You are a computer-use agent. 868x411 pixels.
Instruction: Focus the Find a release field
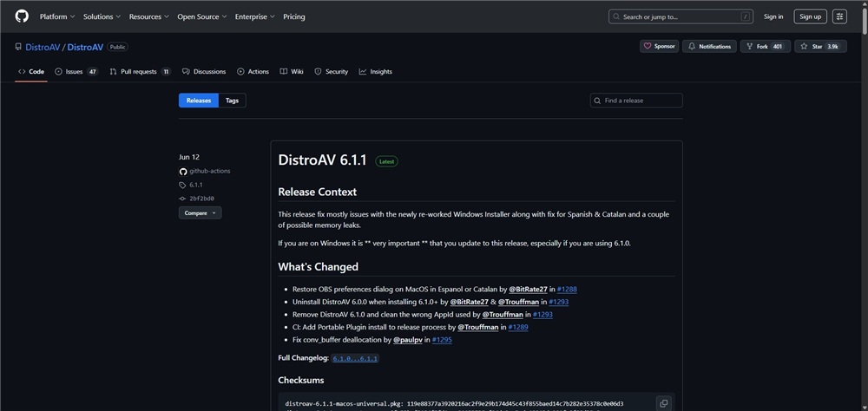[636, 101]
